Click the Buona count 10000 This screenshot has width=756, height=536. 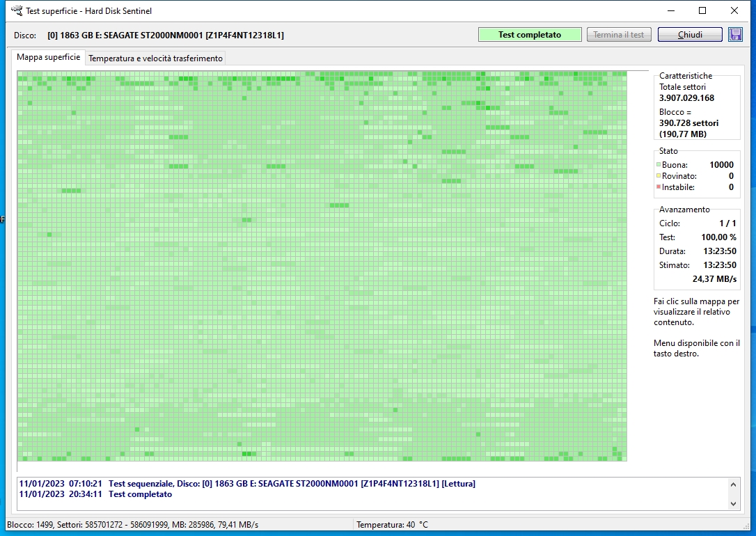coord(721,165)
